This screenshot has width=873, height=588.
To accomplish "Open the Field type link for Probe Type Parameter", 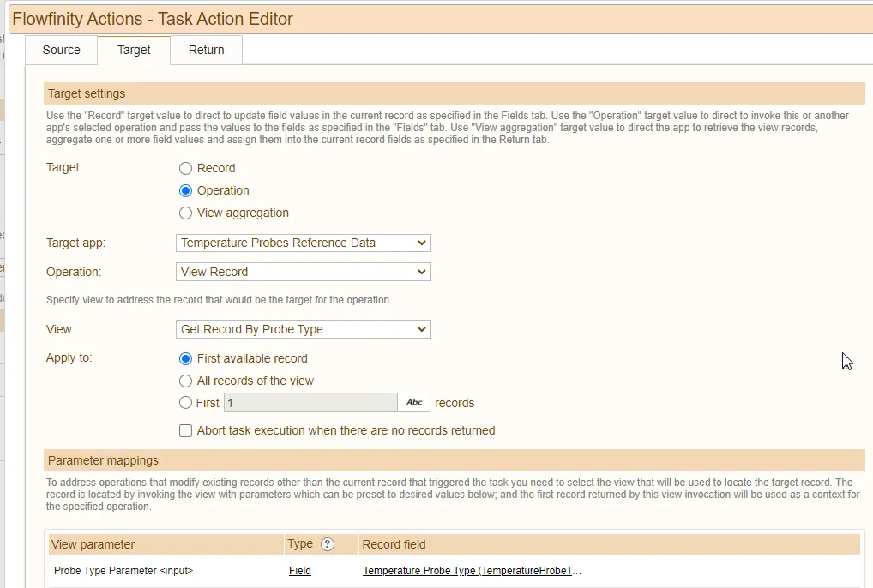I will coord(300,571).
